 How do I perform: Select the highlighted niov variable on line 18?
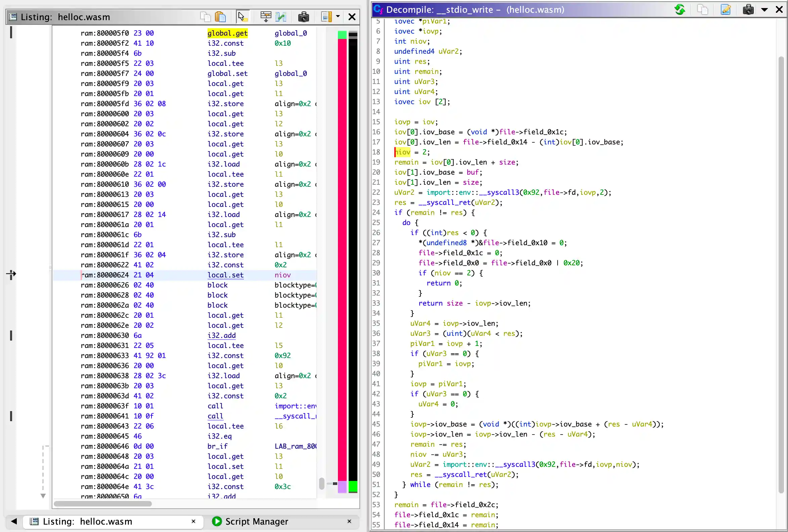[402, 152]
